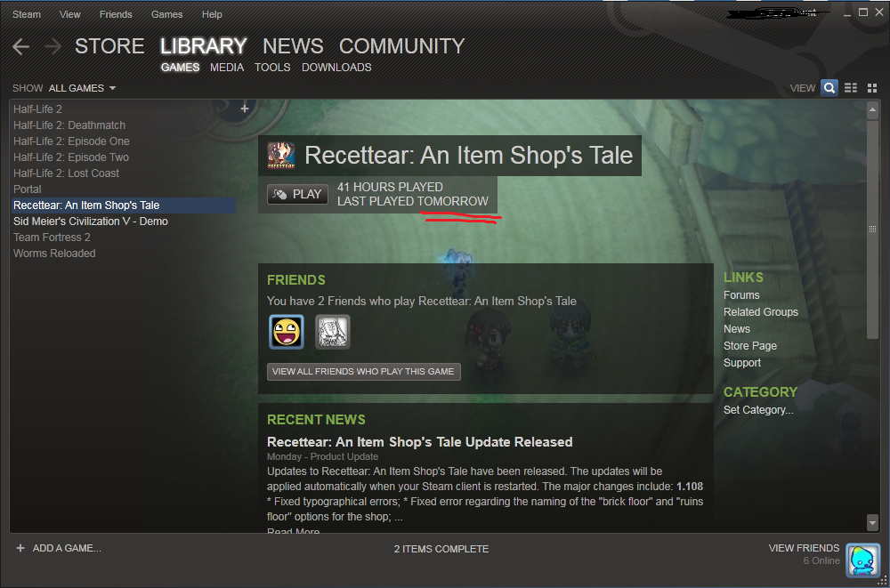Click the forward navigation arrow
890x588 pixels.
tap(53, 47)
